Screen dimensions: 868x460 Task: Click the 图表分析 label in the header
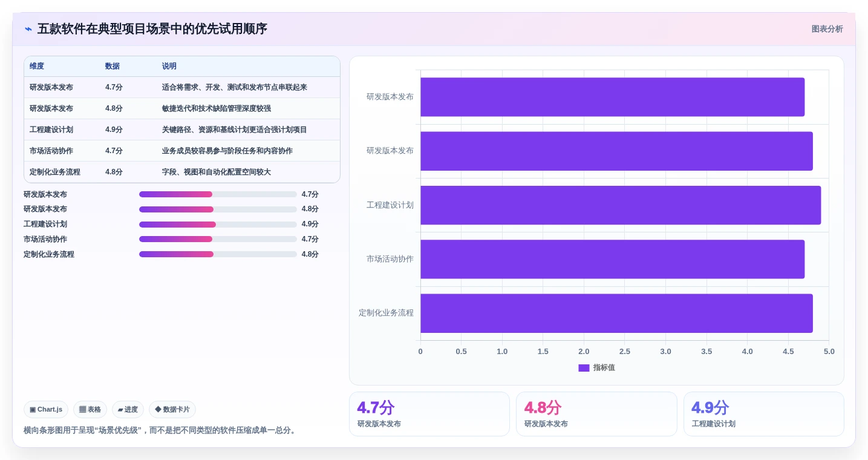pyautogui.click(x=827, y=29)
